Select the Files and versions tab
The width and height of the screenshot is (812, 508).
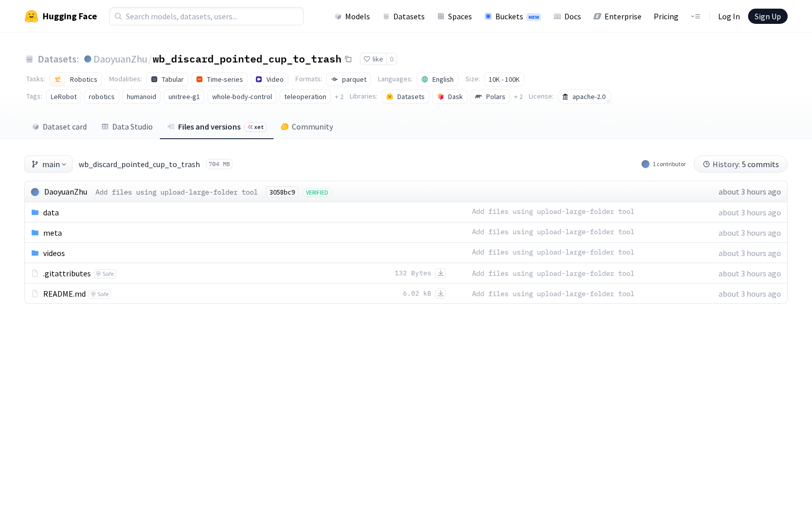pos(217,127)
